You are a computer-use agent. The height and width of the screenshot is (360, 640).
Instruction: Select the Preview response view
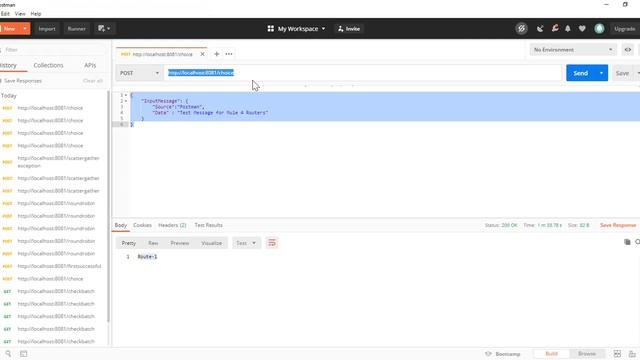(x=180, y=243)
